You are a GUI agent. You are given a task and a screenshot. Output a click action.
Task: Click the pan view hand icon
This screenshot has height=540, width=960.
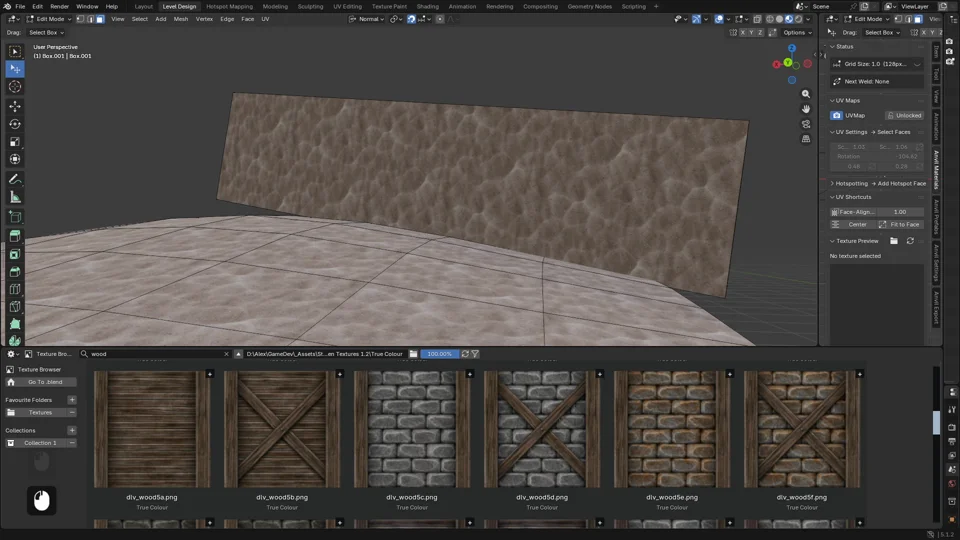point(806,109)
